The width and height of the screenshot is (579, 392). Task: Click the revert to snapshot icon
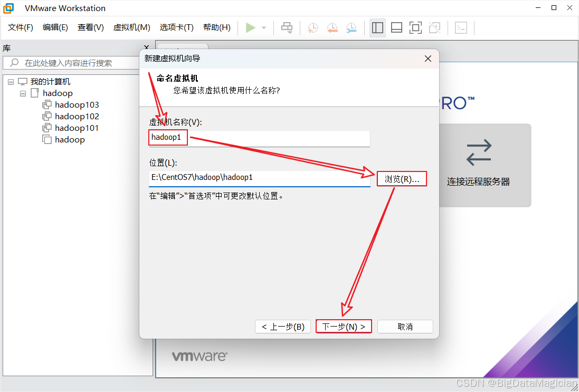333,27
